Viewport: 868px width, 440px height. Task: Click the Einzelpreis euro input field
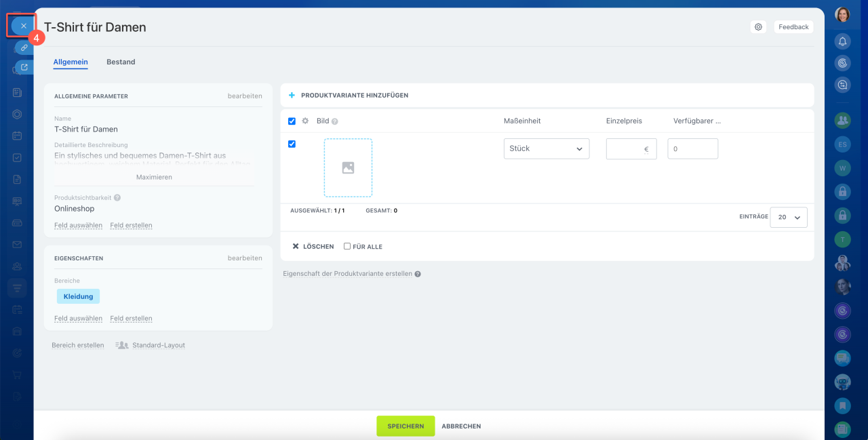pos(627,149)
